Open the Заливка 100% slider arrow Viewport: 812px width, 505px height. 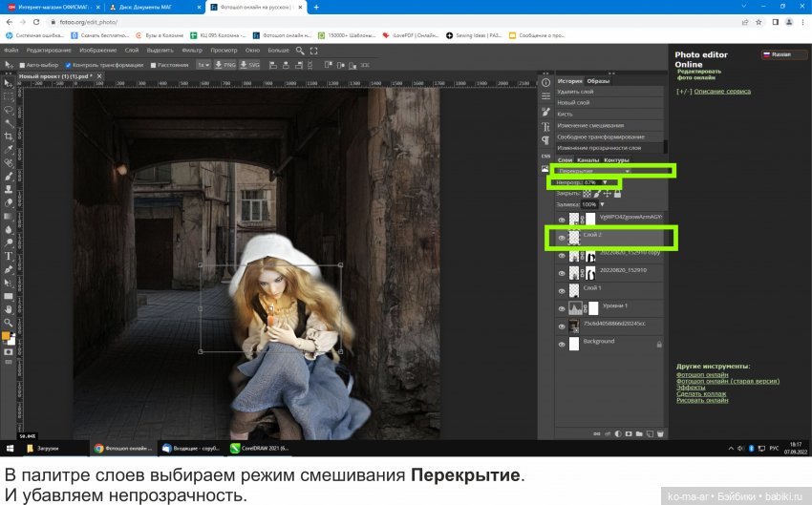602,204
